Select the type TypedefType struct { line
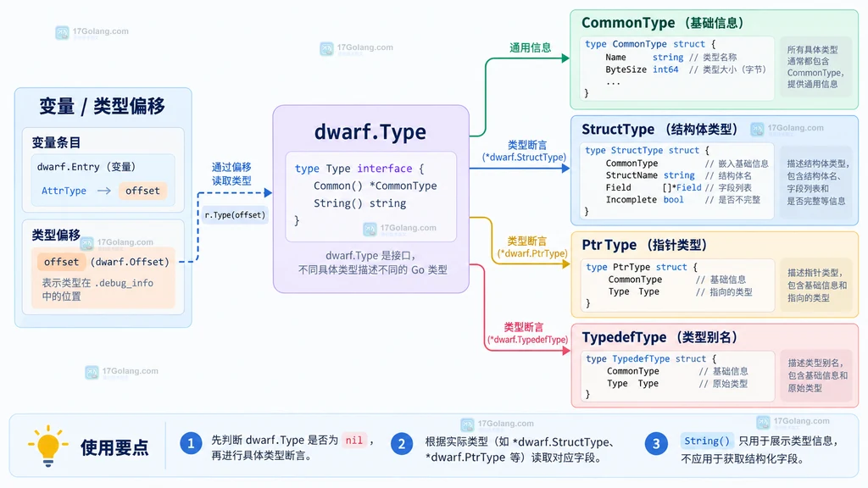Viewport: 868px width, 488px height. tap(651, 358)
